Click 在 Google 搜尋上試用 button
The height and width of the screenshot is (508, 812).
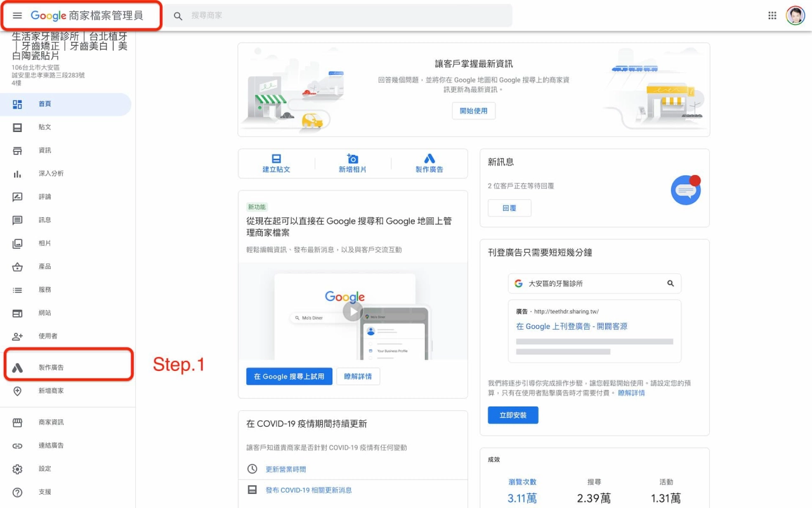click(289, 377)
